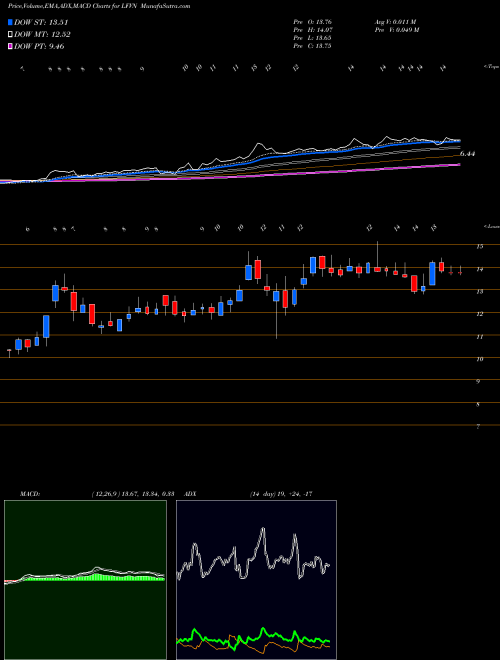Click the price axis label 15
Screen dimensions: 500x660
(479, 247)
